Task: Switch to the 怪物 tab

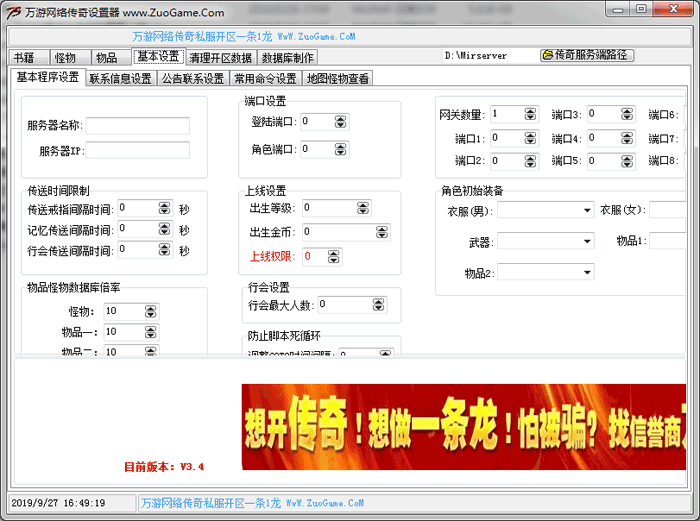Action: 70,58
